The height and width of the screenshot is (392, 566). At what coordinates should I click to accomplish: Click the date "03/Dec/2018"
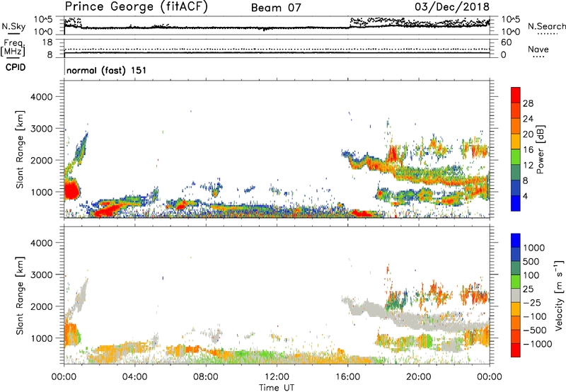click(x=452, y=6)
